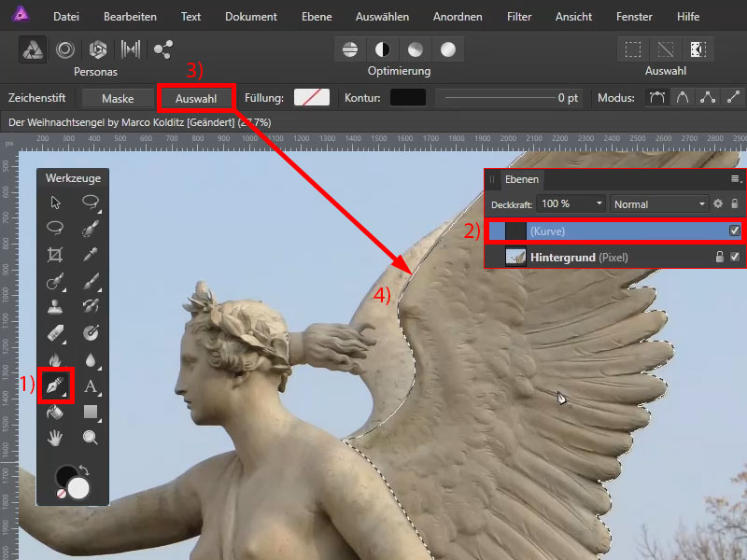
Task: Toggle visibility checkbox of Hintergrund layer
Action: [735, 258]
